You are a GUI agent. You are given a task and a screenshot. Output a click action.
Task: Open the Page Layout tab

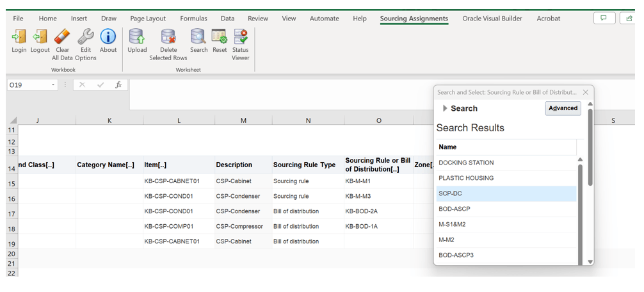click(148, 19)
